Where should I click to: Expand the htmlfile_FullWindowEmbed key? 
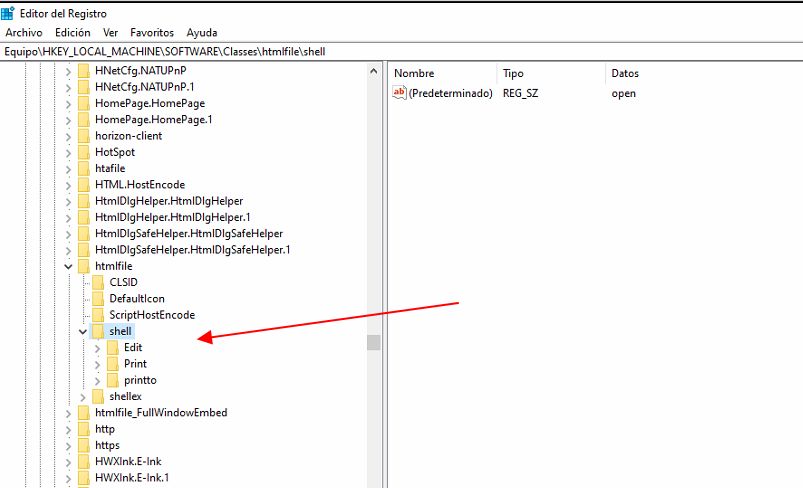coord(68,414)
